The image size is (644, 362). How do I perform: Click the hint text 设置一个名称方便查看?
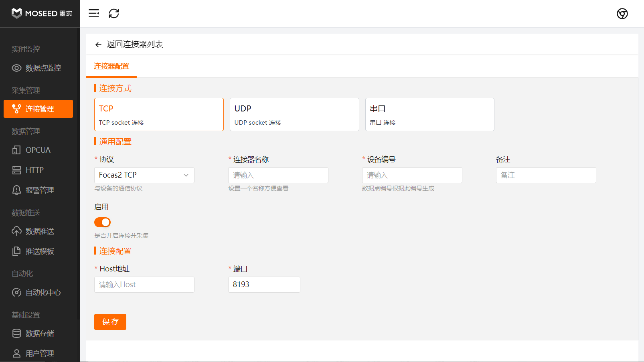258,188
